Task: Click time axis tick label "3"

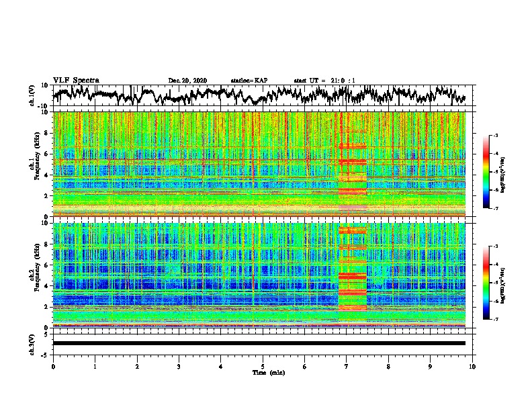Action: coord(179,367)
